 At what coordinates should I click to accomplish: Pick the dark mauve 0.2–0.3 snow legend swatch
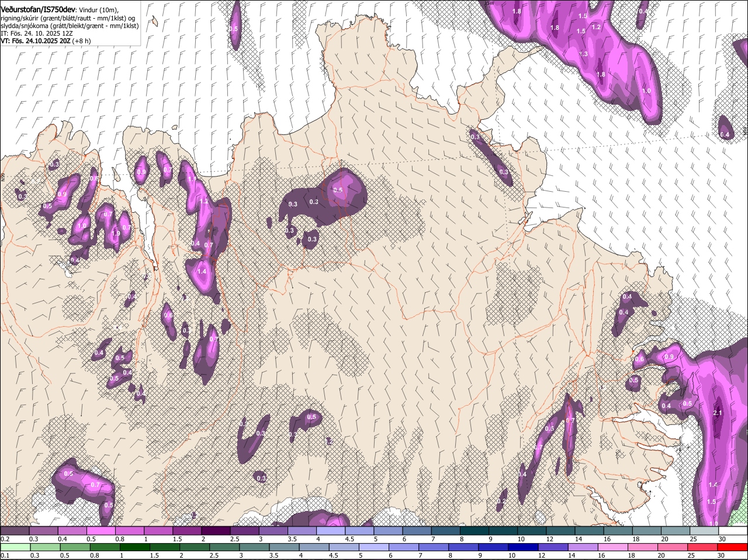[15, 531]
